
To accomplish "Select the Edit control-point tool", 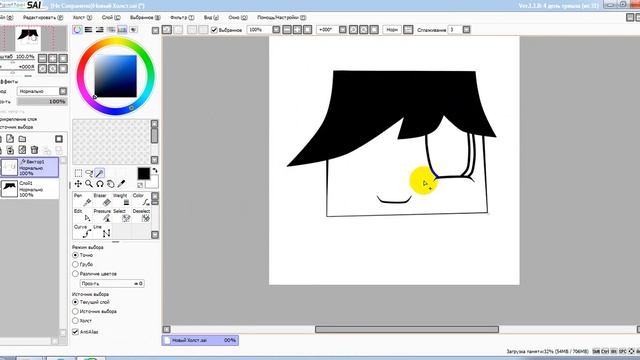I will pos(83,215).
